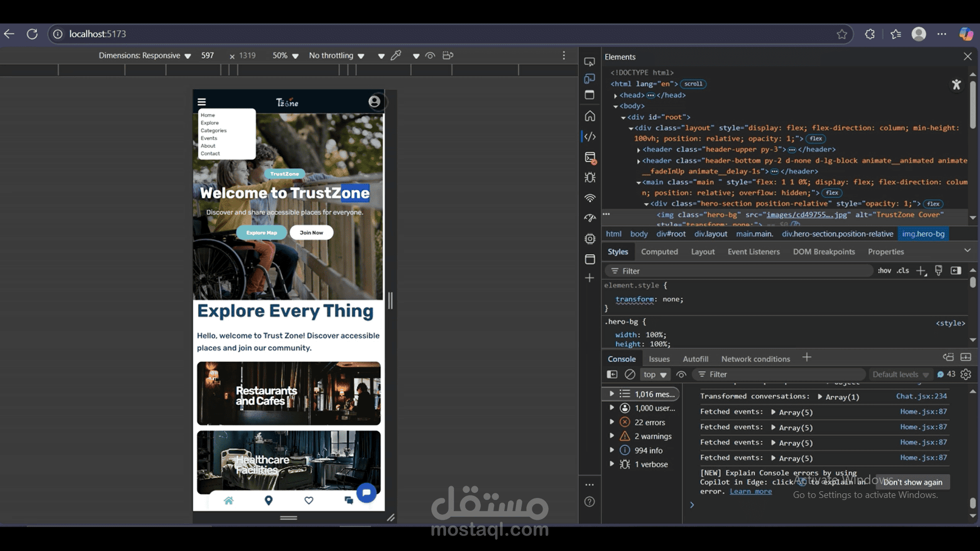Toggle the :hov element state button
980x551 pixels.
pos(885,270)
